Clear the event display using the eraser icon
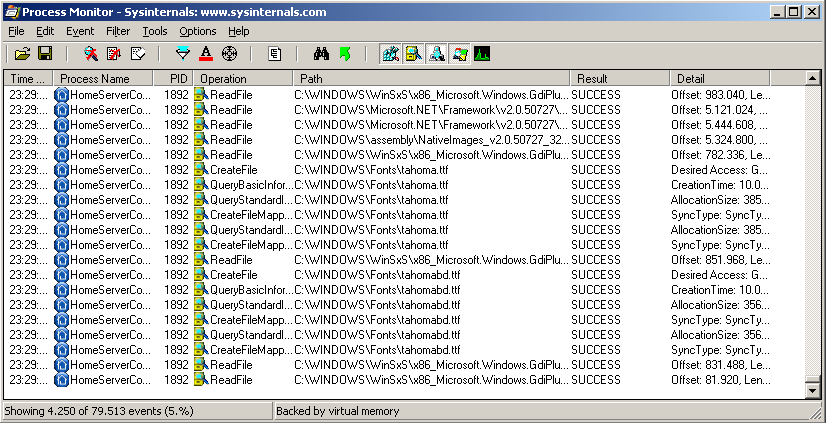Image resolution: width=826 pixels, height=423 pixels. pyautogui.click(x=137, y=53)
